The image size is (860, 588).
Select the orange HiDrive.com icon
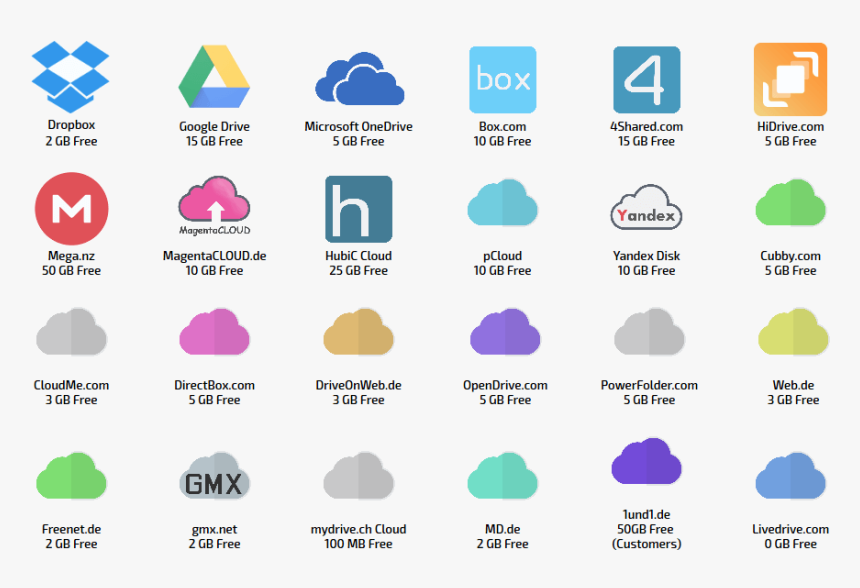790,80
